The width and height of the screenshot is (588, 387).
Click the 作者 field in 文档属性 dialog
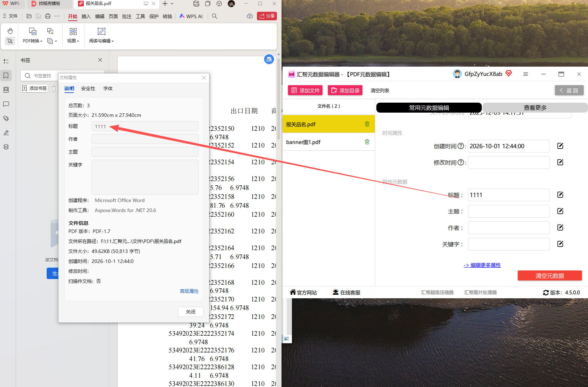pyautogui.click(x=145, y=139)
